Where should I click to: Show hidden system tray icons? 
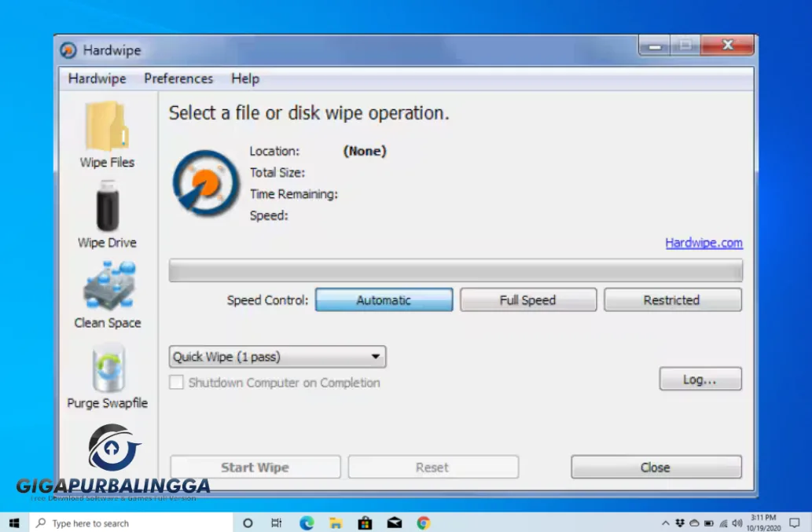coord(666,523)
